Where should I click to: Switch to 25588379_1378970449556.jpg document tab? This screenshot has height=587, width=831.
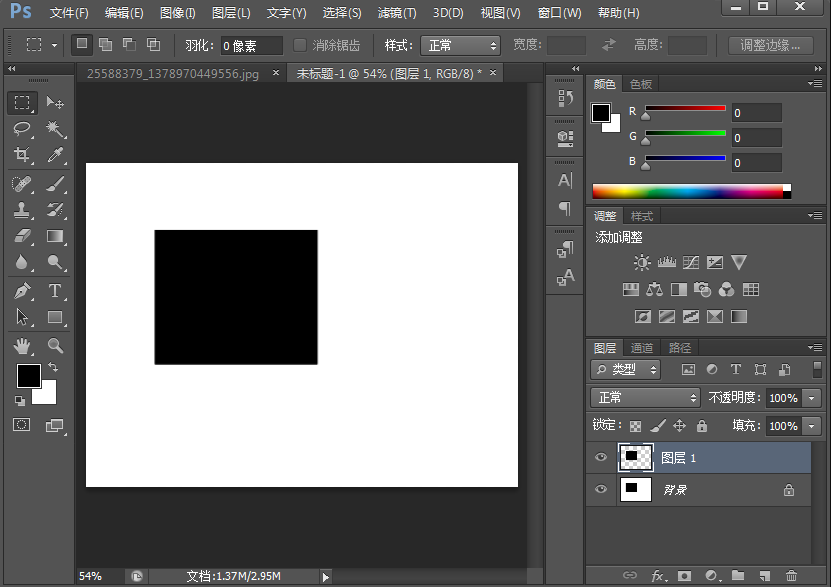coord(173,74)
